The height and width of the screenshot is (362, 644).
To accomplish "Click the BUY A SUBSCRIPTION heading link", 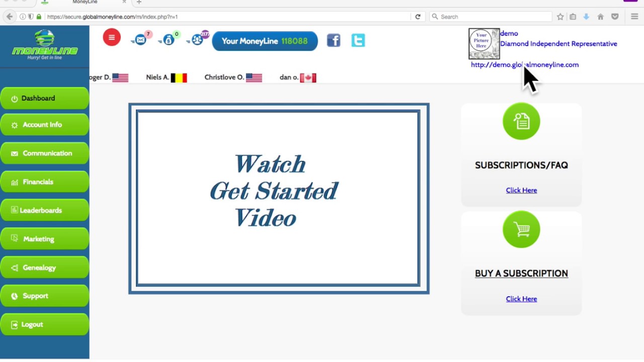I will (x=521, y=274).
